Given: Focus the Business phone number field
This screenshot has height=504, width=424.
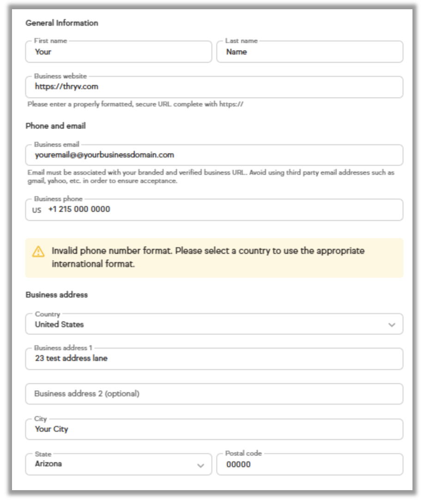Looking at the screenshot, I should coord(222,210).
